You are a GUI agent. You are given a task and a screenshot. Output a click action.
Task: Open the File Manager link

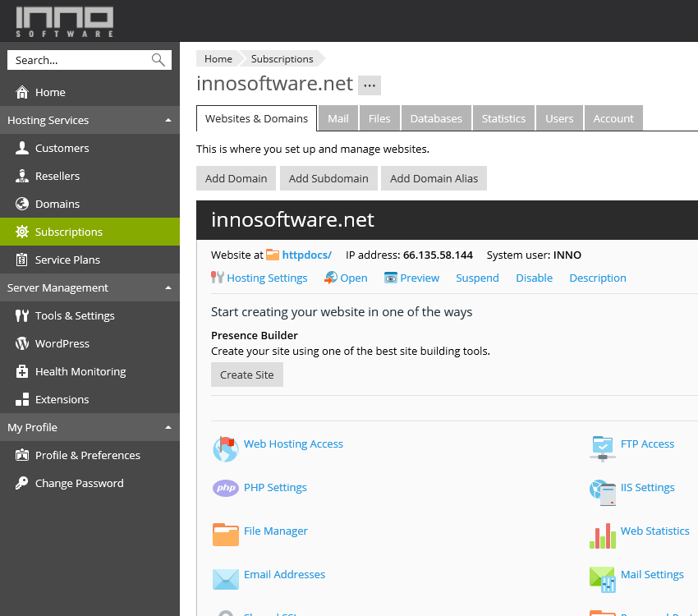[276, 531]
